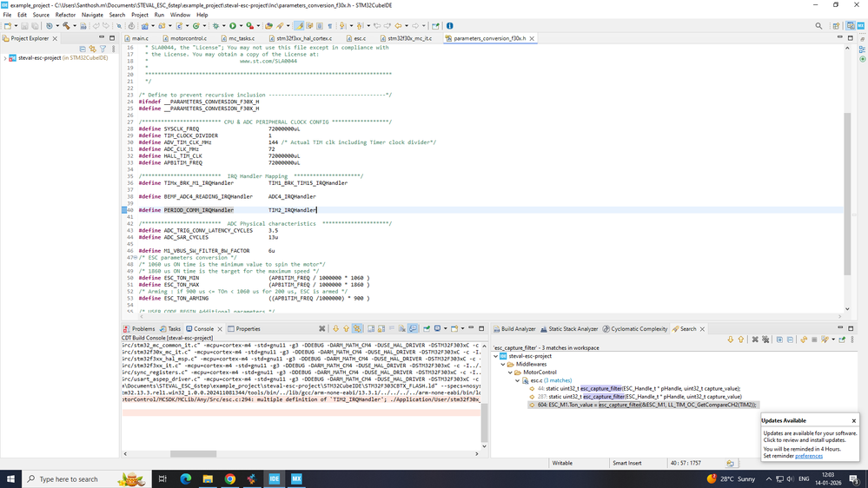The image size is (868, 488).
Task: Collapse steval-esc-project in Search results
Action: pos(496,356)
